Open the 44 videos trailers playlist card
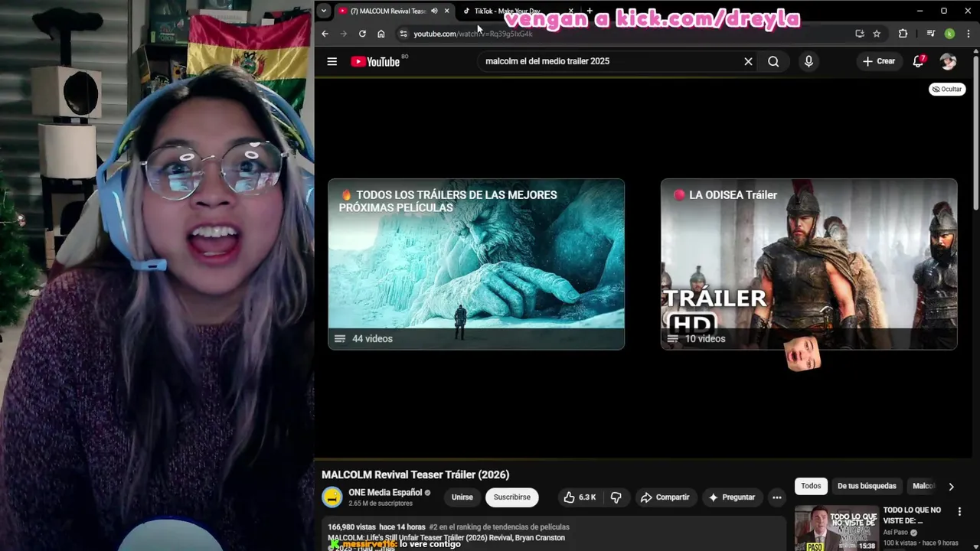This screenshot has height=551, width=980. click(476, 264)
